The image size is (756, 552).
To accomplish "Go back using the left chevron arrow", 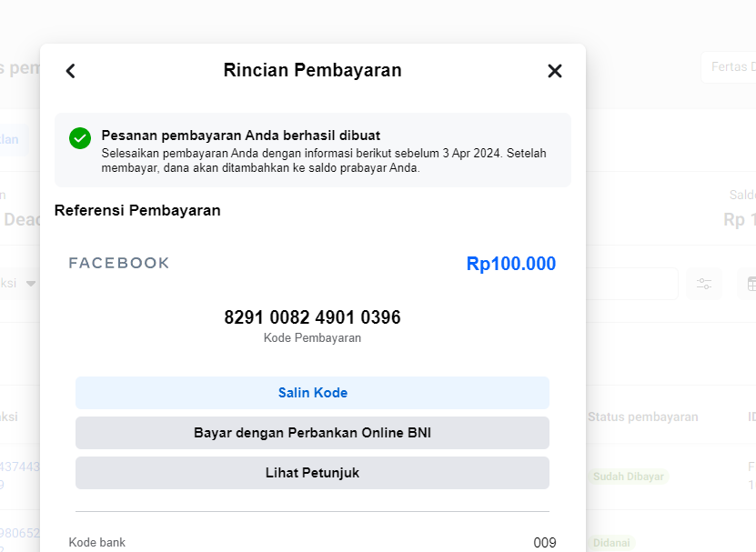I will (x=71, y=71).
